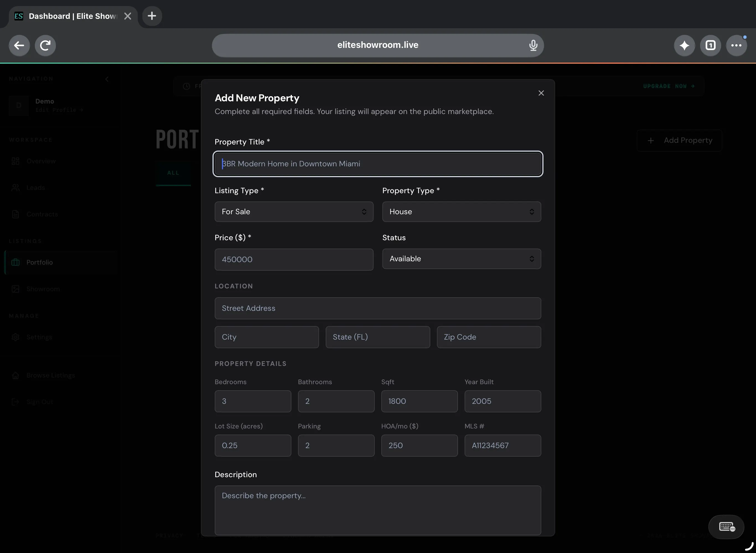Close the Dashboard | Elite Showroom tab
The image size is (756, 553).
[x=128, y=16]
